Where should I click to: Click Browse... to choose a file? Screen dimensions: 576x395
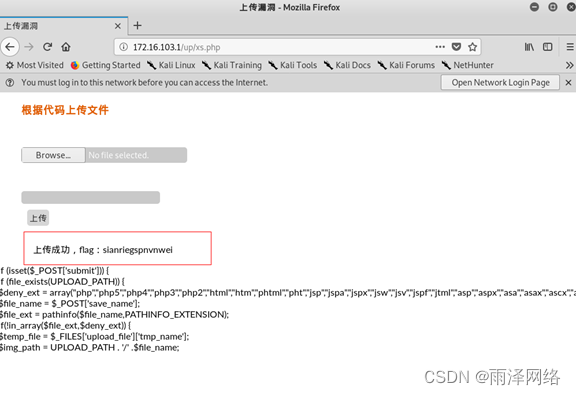pos(53,155)
